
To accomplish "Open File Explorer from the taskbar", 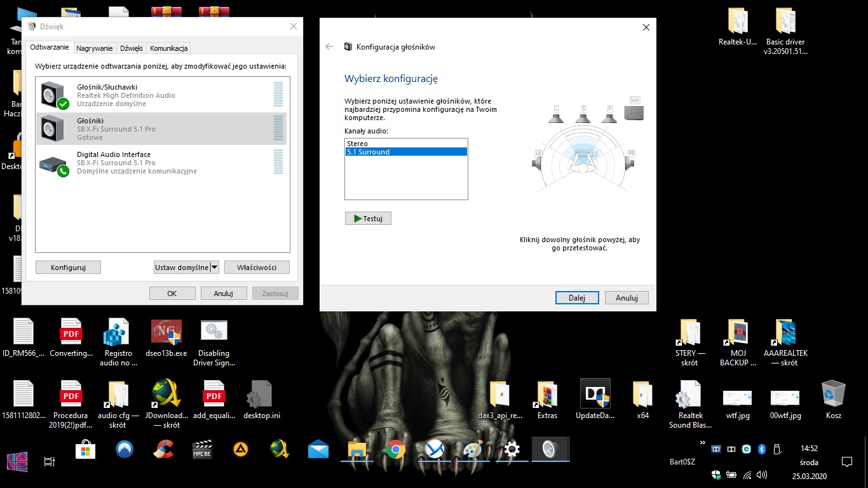I will point(357,449).
